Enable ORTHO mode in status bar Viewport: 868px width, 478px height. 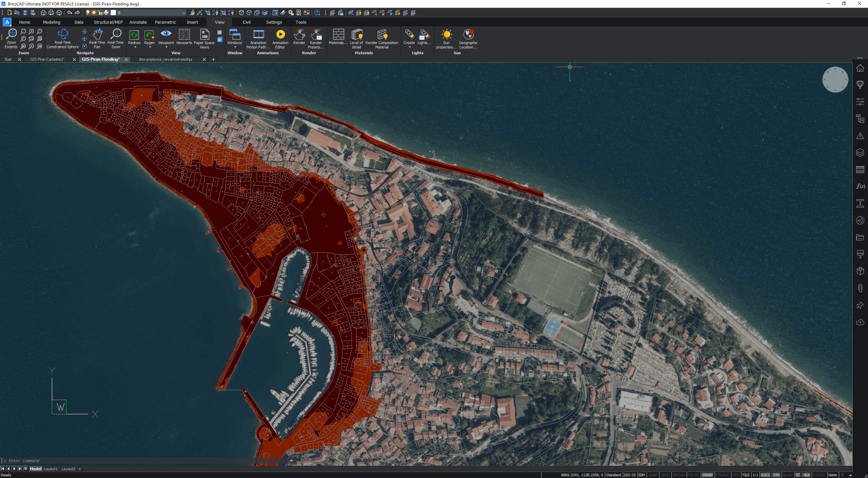coord(679,475)
